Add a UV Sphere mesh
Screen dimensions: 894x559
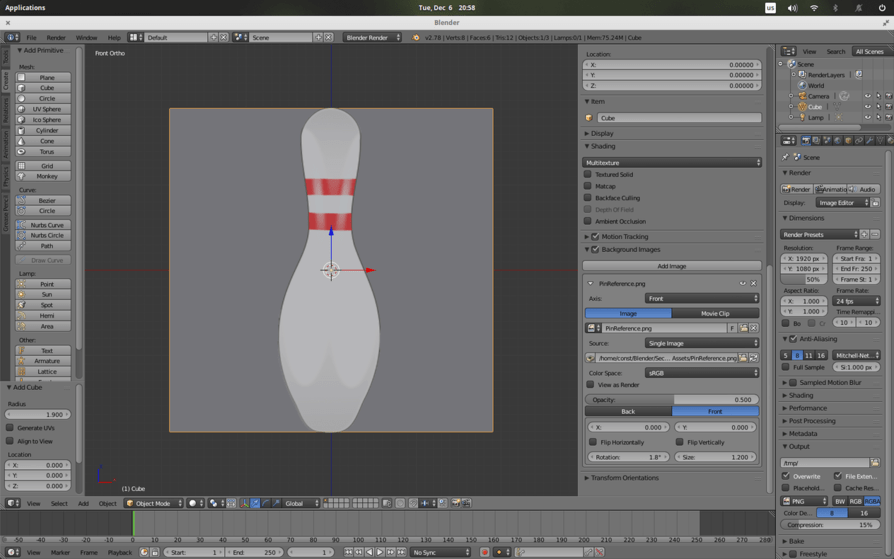[x=46, y=109]
